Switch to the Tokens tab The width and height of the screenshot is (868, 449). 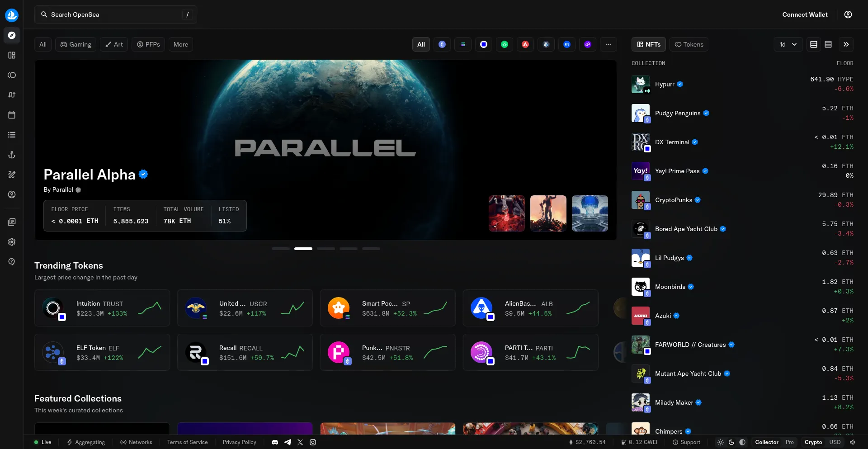[x=689, y=44]
